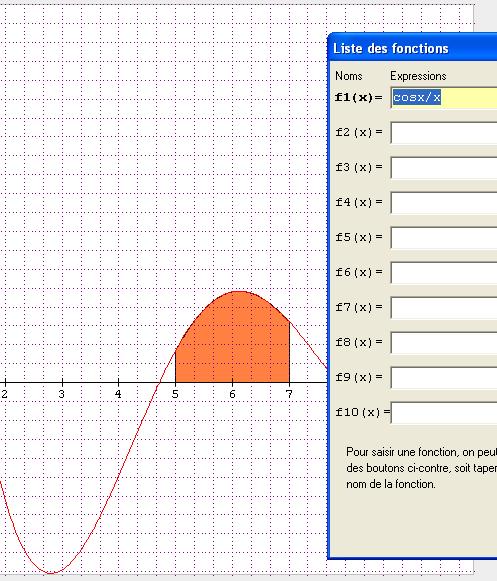Click the f1(x) expression field containing cosx/x

pos(444,98)
